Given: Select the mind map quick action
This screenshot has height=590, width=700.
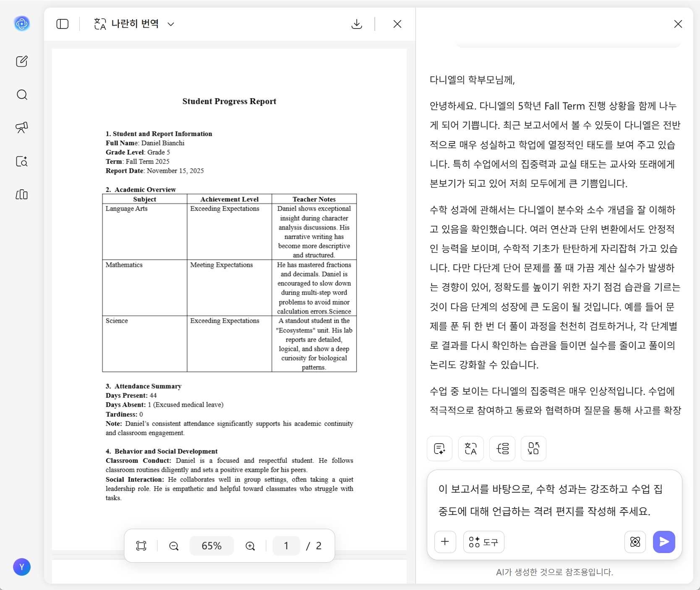Looking at the screenshot, I should point(502,449).
